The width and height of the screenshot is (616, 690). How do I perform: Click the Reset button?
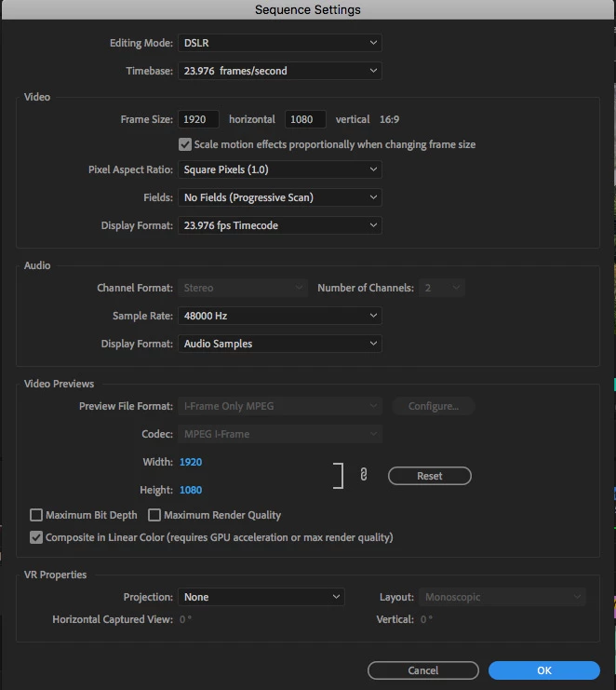click(x=430, y=476)
